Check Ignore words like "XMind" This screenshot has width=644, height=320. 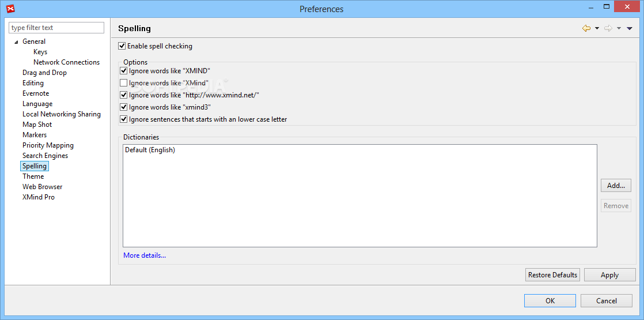coord(124,82)
